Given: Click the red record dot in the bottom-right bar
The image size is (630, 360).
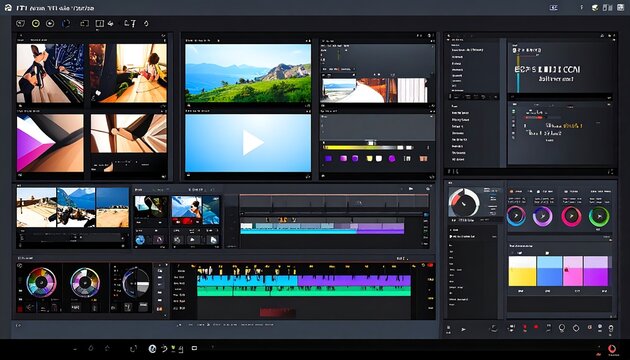Looking at the screenshot, I should (536, 327).
